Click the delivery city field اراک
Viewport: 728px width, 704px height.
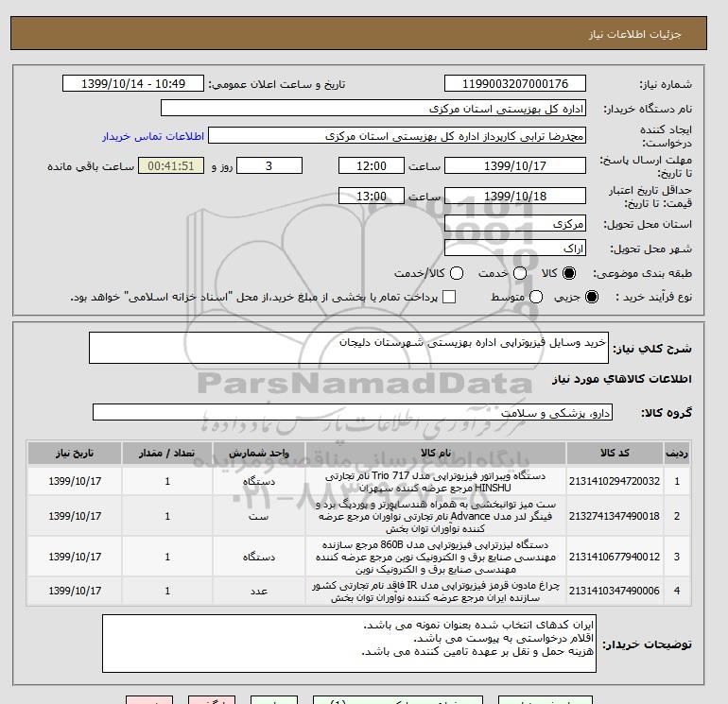tap(515, 249)
